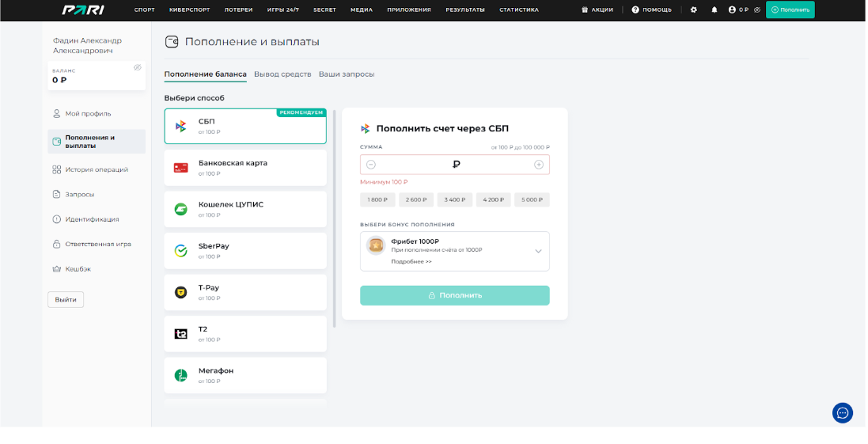The width and height of the screenshot is (868, 444).
Task: Select Банковская карта payment method
Action: [245, 167]
